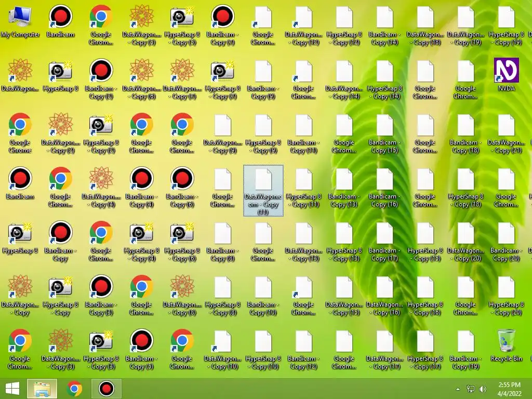Select the My Computer desktop icon
Viewport: 532px width, 399px height.
20,21
